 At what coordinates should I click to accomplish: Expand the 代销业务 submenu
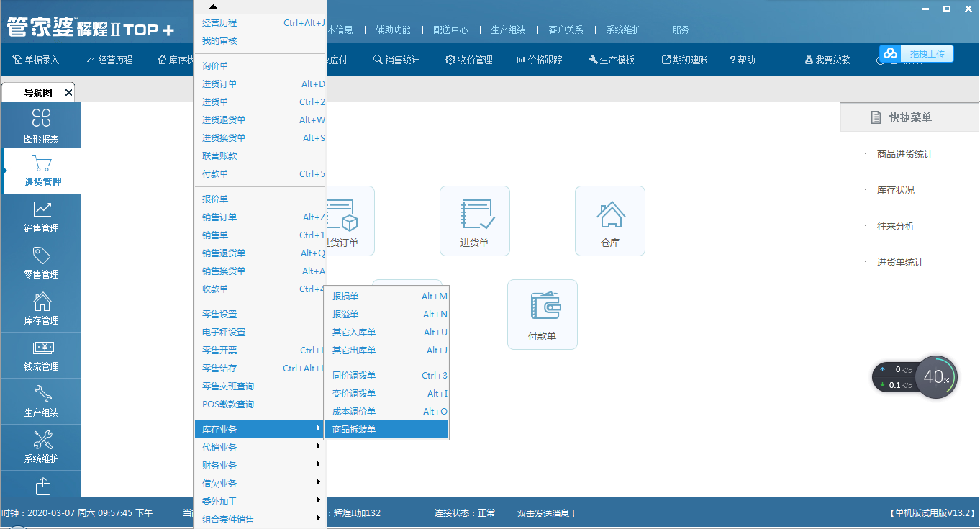(260, 448)
